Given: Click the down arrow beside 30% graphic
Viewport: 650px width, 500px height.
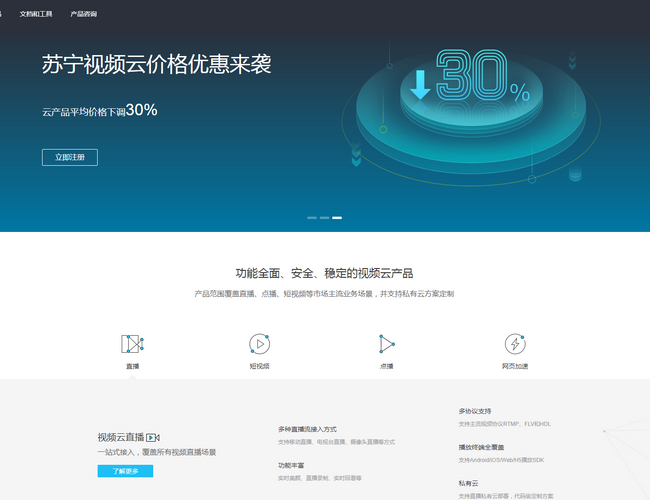Looking at the screenshot, I should [420, 84].
